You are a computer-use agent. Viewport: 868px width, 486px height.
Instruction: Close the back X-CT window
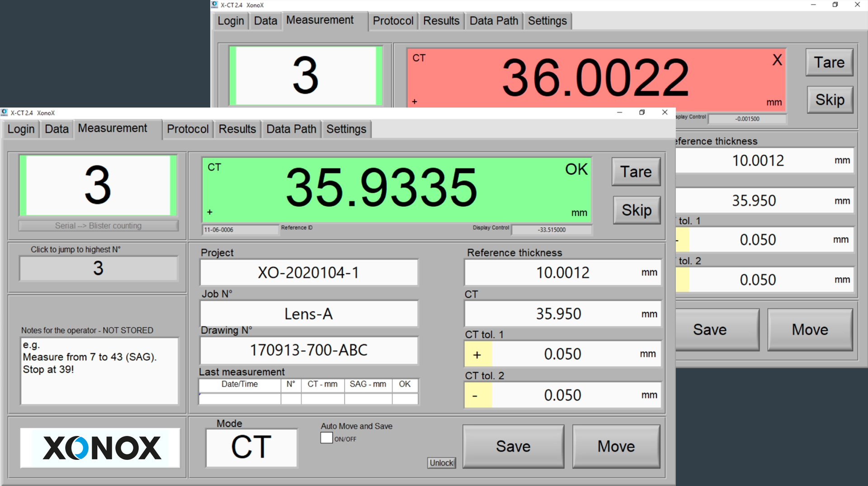[857, 5]
